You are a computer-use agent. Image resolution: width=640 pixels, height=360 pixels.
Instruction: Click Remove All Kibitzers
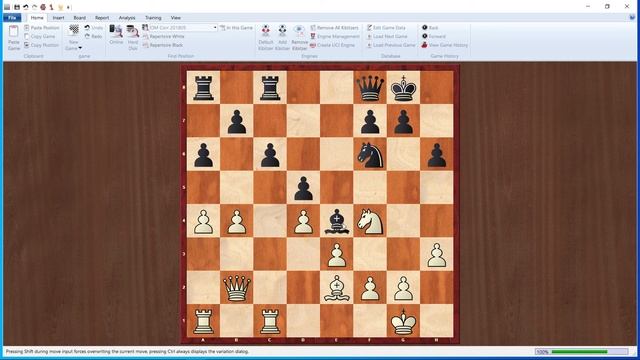[334, 28]
